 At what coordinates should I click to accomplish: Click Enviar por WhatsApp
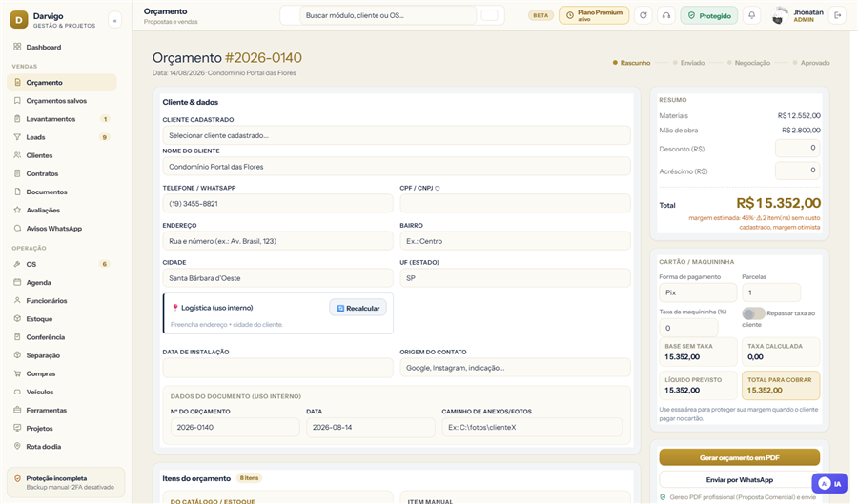click(739, 479)
